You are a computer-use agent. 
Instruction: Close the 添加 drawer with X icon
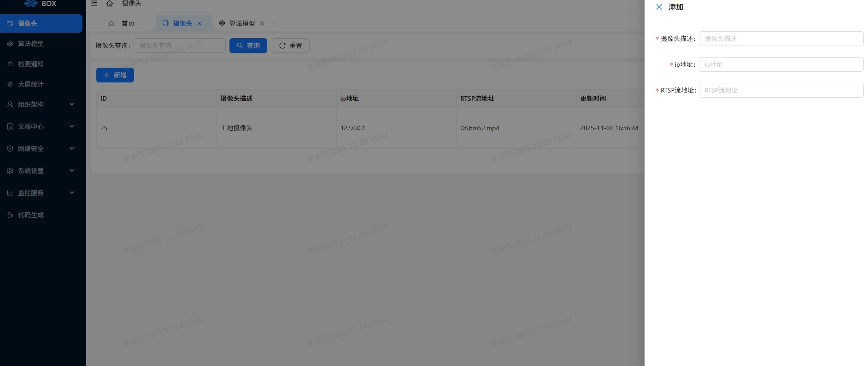point(659,7)
